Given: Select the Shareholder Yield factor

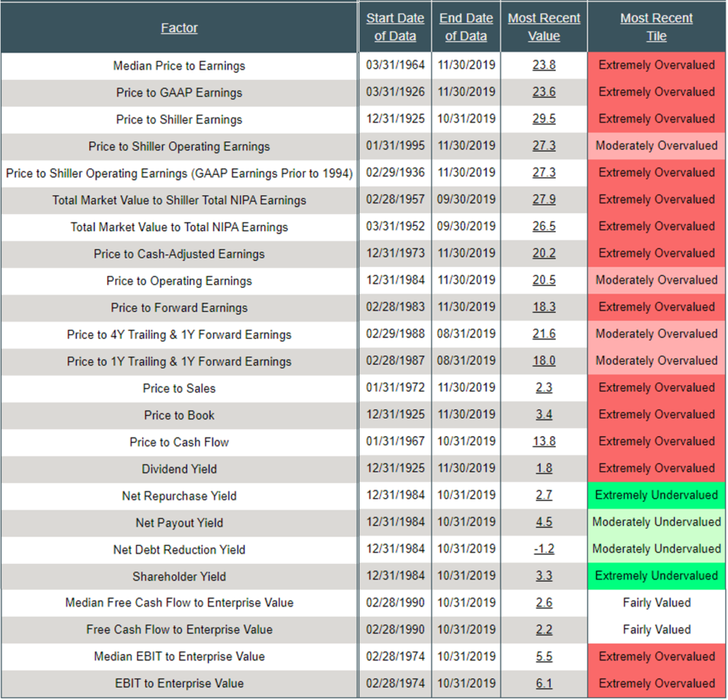Looking at the screenshot, I should (x=179, y=577).
